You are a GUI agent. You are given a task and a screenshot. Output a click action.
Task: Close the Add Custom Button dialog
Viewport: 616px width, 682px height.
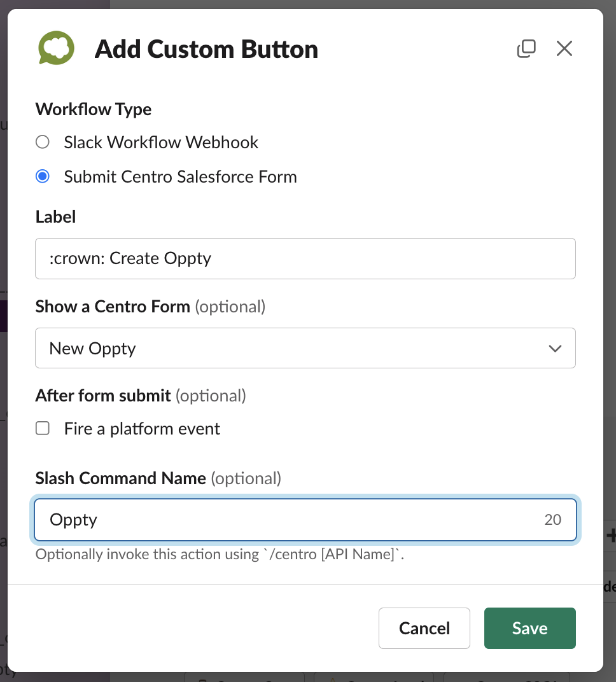click(564, 48)
